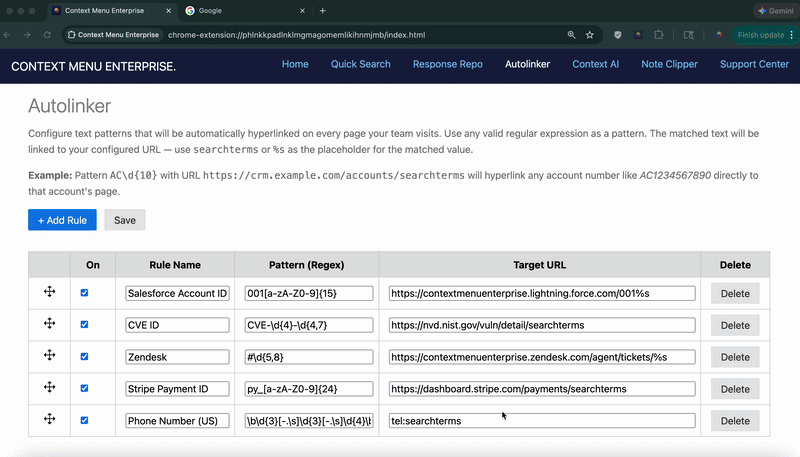Screen dimensions: 800x457
Task: Click the drag handle for Stripe Payment ID rule
Action: tap(49, 387)
